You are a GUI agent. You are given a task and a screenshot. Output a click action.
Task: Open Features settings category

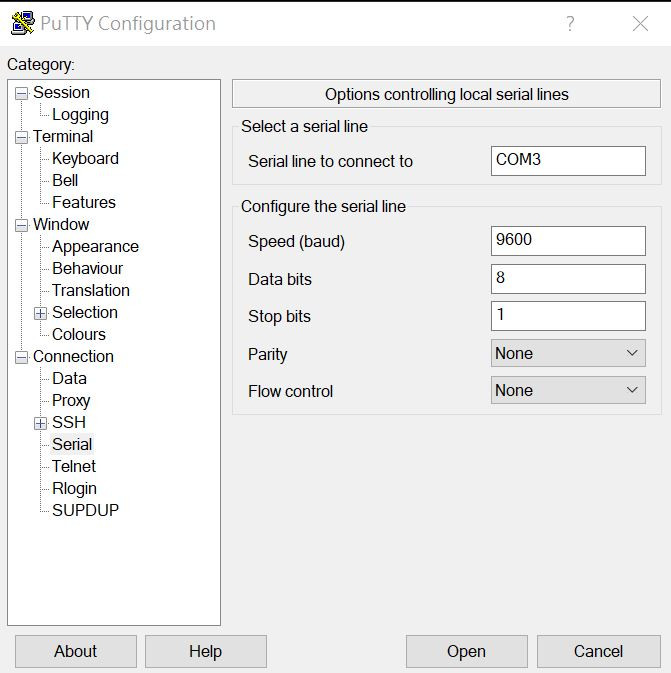(84, 202)
